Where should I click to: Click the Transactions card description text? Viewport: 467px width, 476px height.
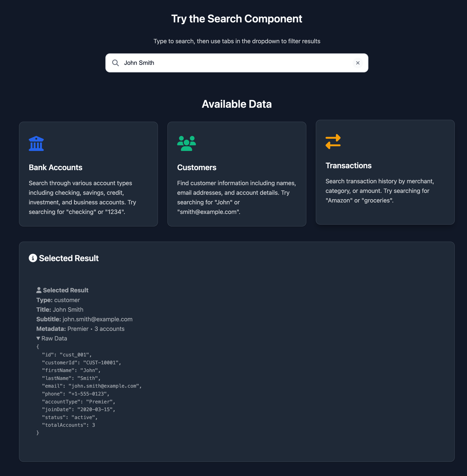pyautogui.click(x=379, y=191)
